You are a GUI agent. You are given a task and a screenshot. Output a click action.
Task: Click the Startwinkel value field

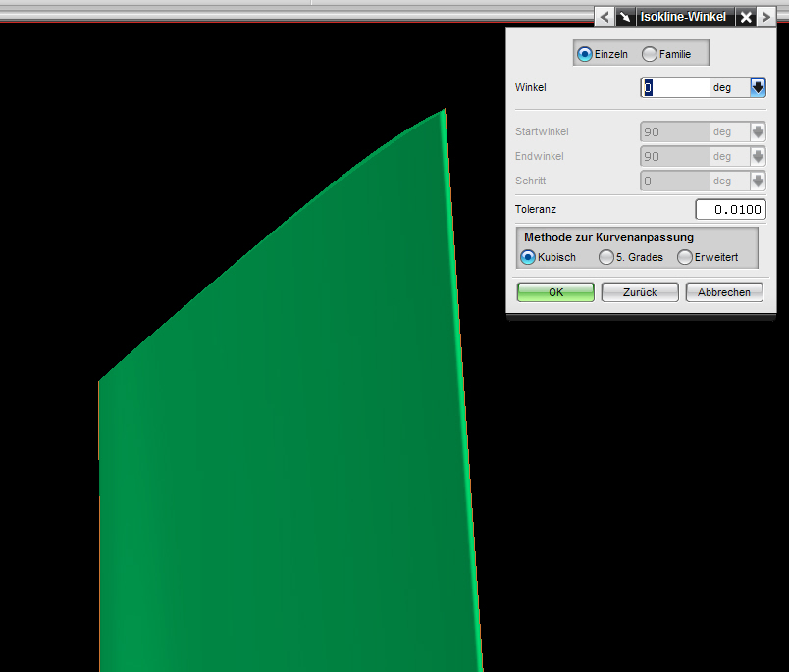pos(675,132)
